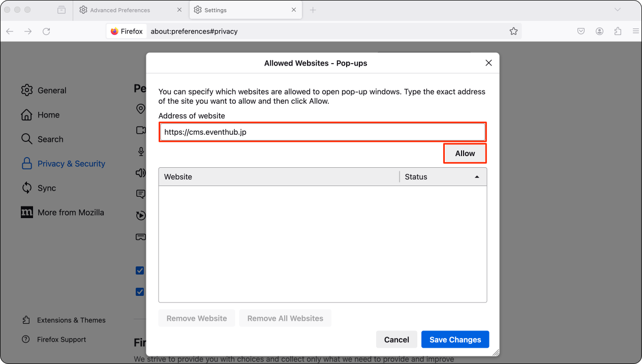
Task: Click the Firefox Support question mark icon
Action: [26, 340]
